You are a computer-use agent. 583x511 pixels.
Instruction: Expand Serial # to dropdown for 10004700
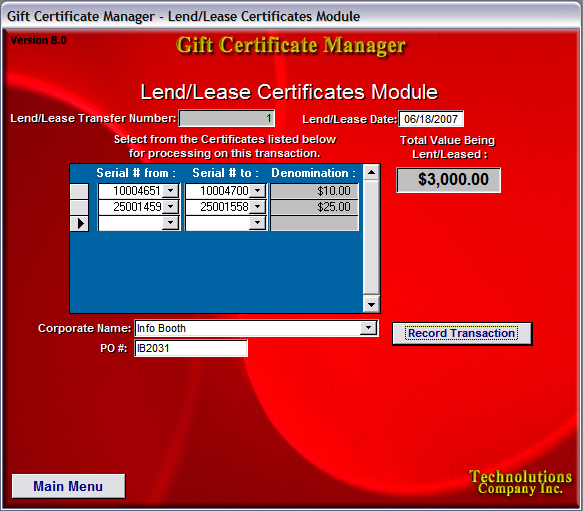tap(257, 191)
